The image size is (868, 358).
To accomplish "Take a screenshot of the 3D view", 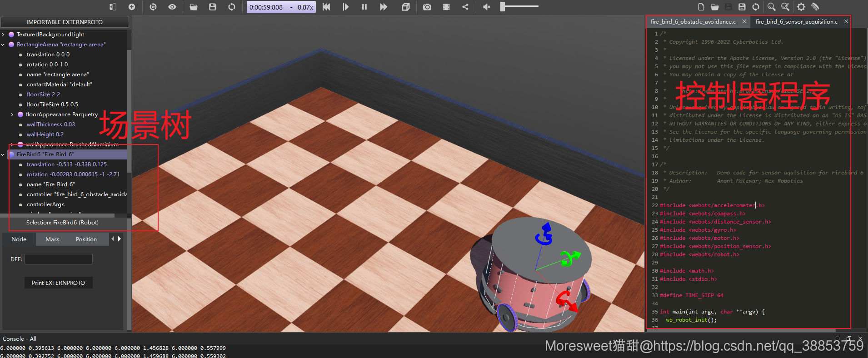I will coord(427,7).
